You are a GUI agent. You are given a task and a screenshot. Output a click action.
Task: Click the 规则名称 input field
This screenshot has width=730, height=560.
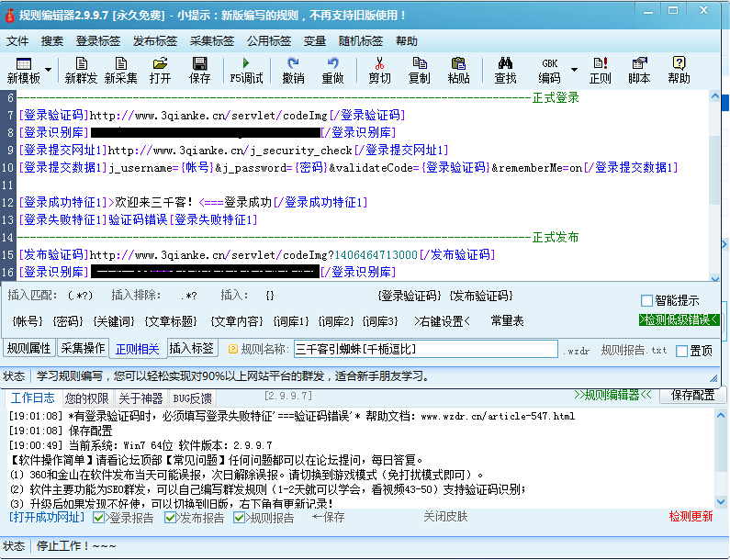click(x=424, y=350)
